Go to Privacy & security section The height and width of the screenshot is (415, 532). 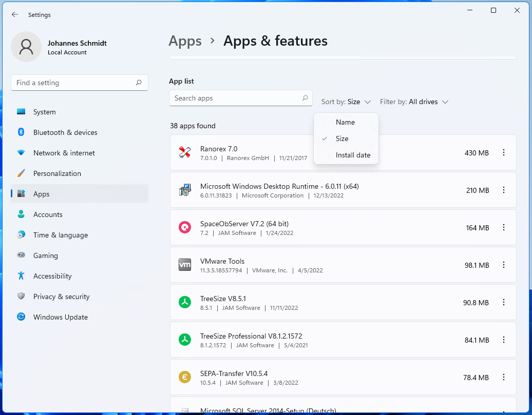click(61, 297)
